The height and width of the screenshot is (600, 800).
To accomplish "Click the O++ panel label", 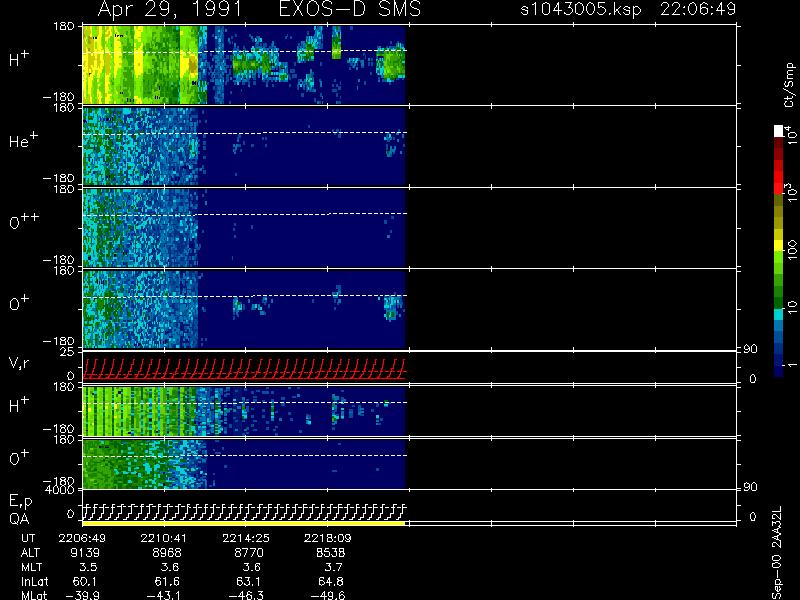I will pyautogui.click(x=24, y=221).
